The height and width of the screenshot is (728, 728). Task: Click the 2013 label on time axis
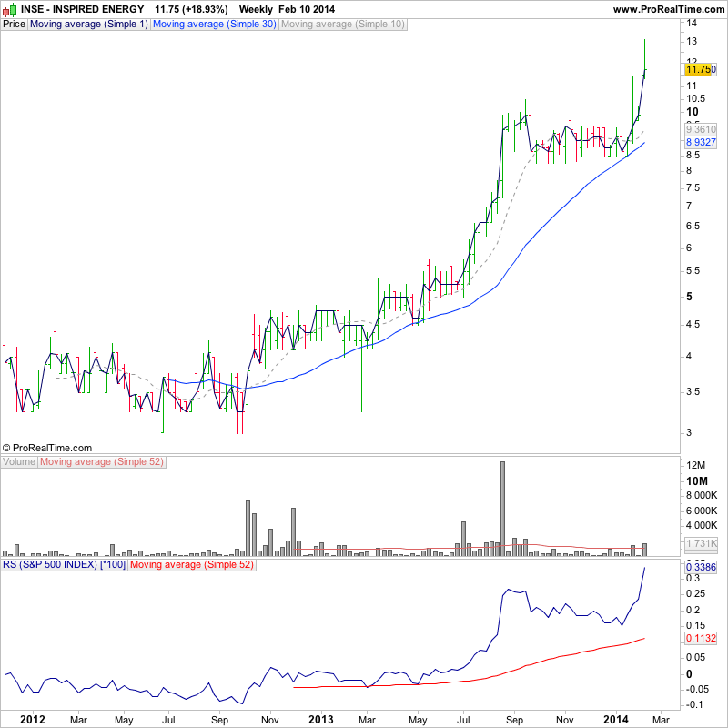(321, 720)
